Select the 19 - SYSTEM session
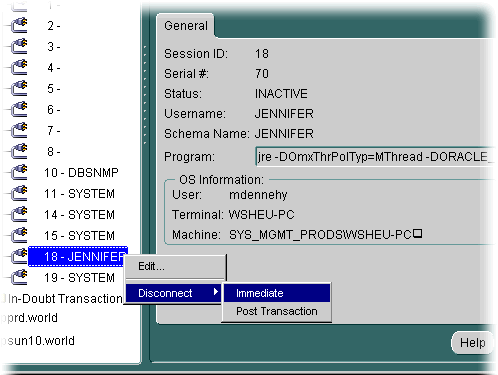 tap(79, 278)
